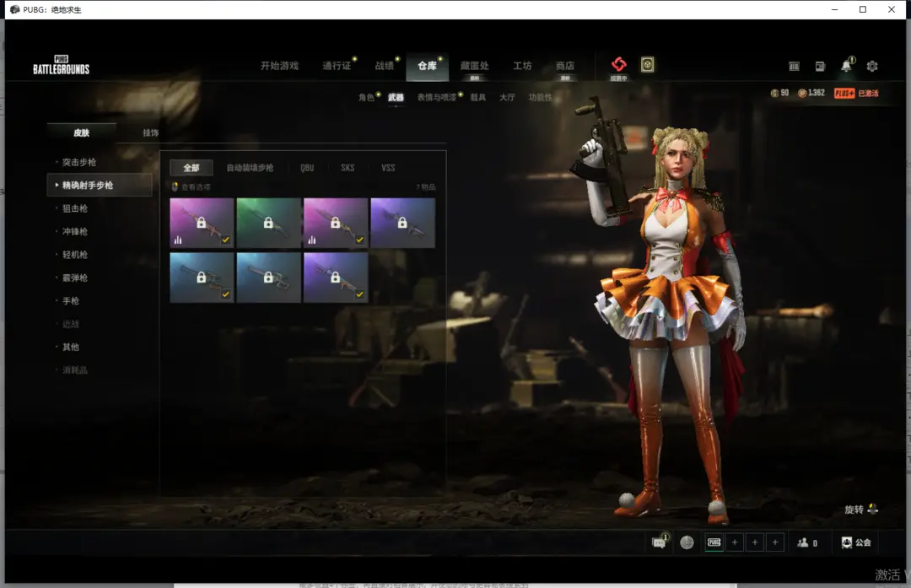
Task: Go to the 开始游戏 tab
Action: [x=279, y=66]
